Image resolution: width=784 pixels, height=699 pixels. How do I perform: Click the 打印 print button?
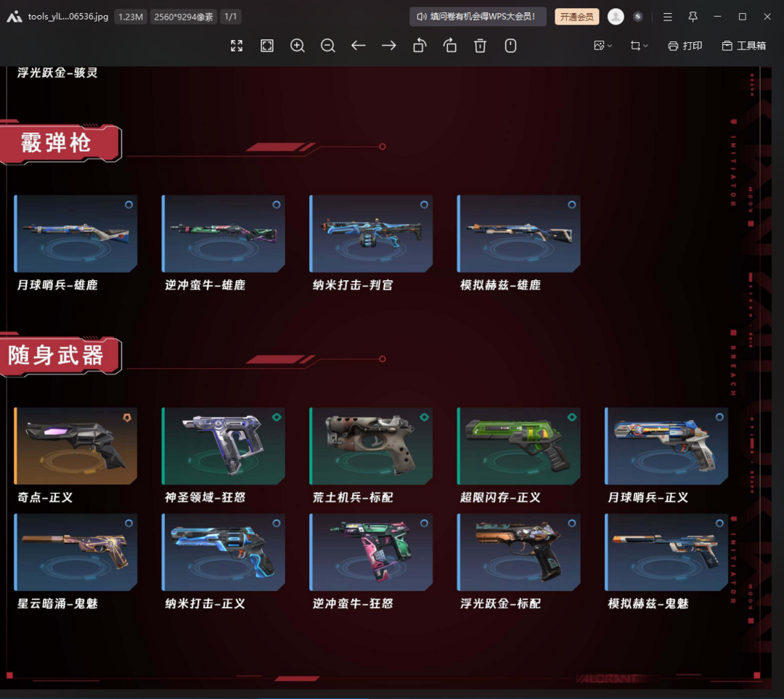coord(685,46)
